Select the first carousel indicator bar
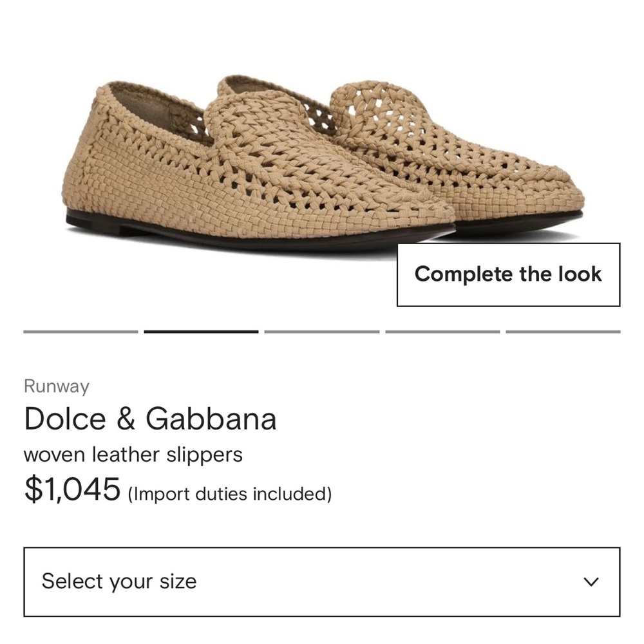 coord(79,331)
